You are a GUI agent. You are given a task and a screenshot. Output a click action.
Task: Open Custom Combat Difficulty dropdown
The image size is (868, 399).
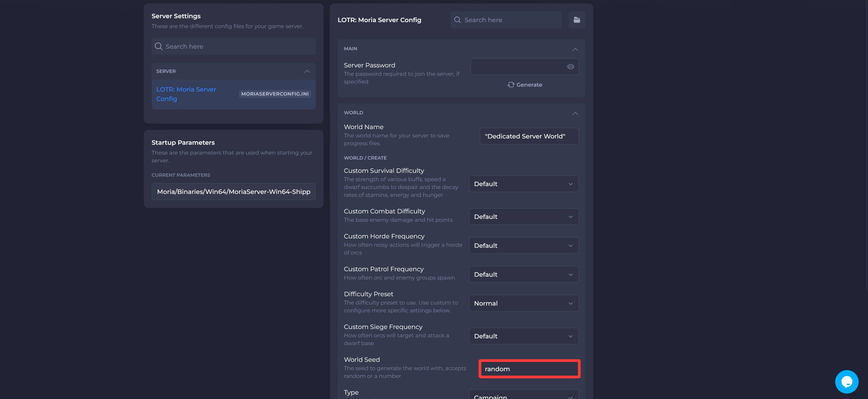click(524, 217)
